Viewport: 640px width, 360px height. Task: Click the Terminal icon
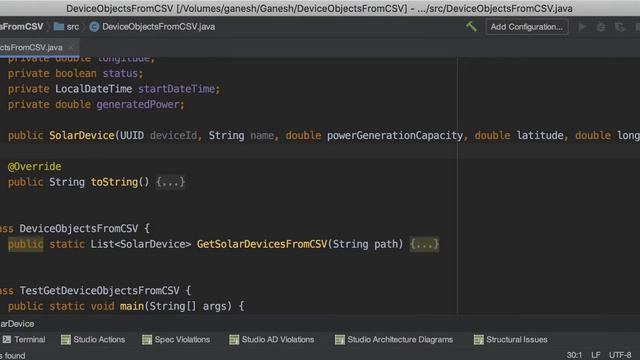click(x=7, y=340)
